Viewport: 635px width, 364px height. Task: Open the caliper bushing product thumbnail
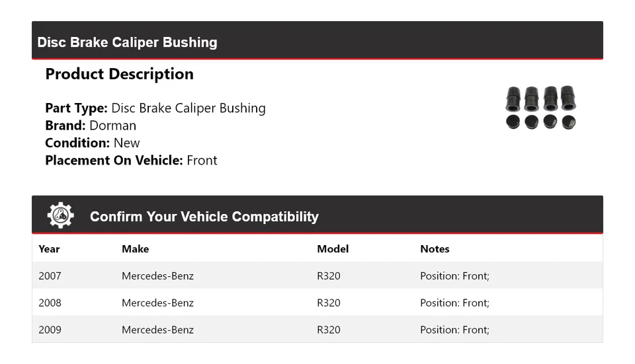pos(540,108)
